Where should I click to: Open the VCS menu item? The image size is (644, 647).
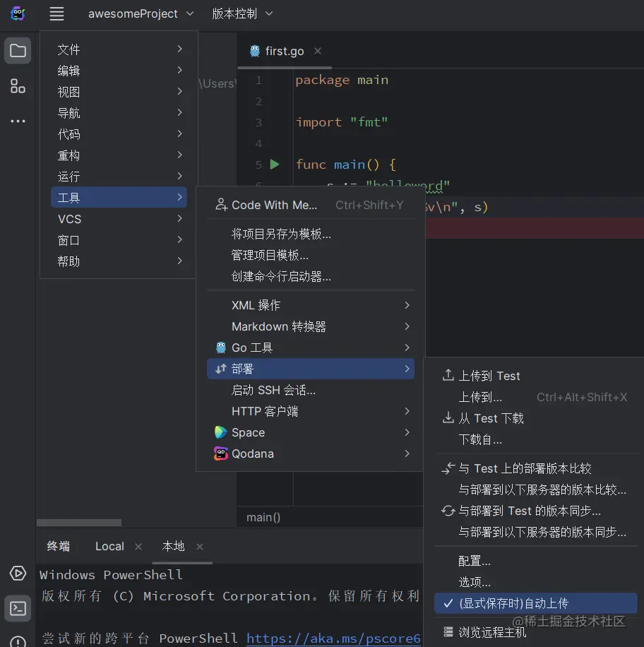point(119,219)
